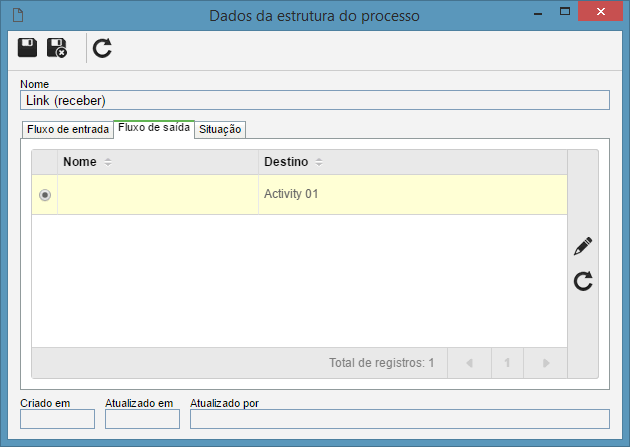Go to the next page arrow
This screenshot has width=630, height=447.
pos(546,363)
